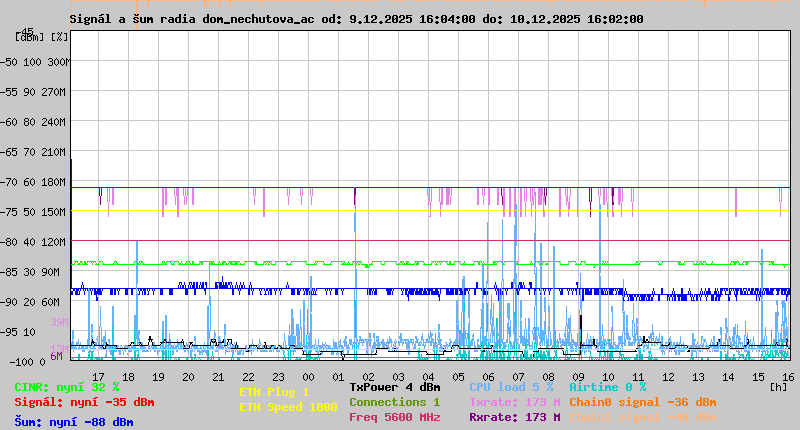Select the 'Signál: nyní -35 dBm' legend entry
800x430 pixels.
84,402
